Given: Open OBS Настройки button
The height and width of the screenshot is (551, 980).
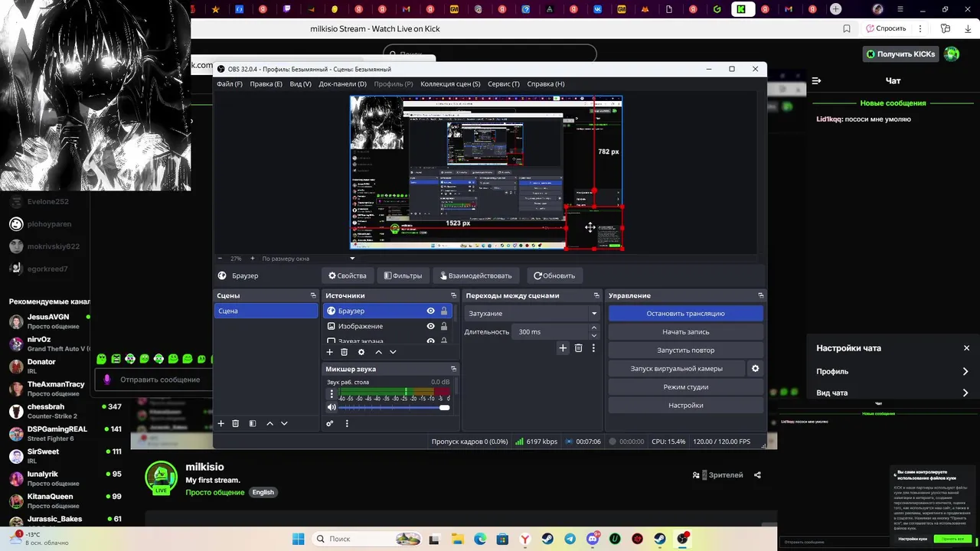Looking at the screenshot, I should click(x=685, y=405).
